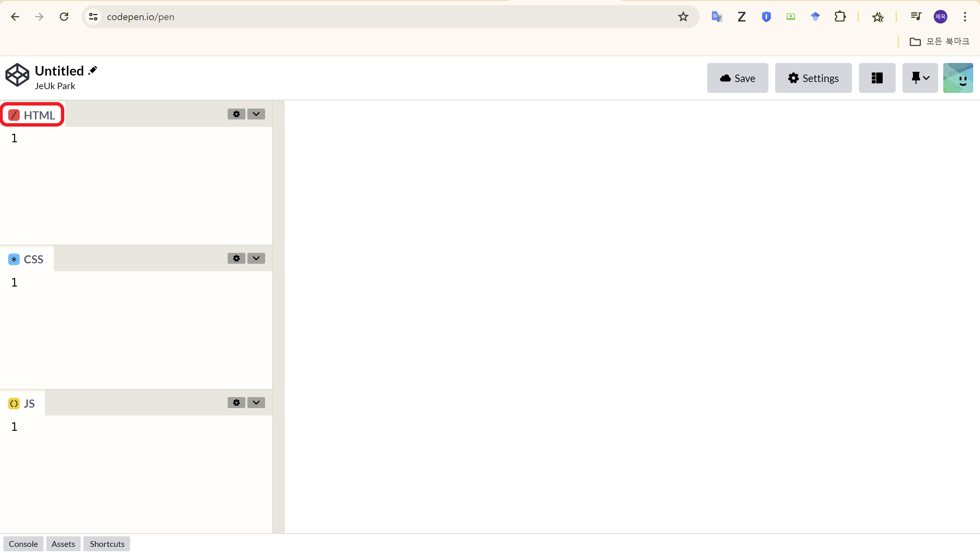980x553 pixels.
Task: Click the user avatar thumbnail
Action: 958,78
